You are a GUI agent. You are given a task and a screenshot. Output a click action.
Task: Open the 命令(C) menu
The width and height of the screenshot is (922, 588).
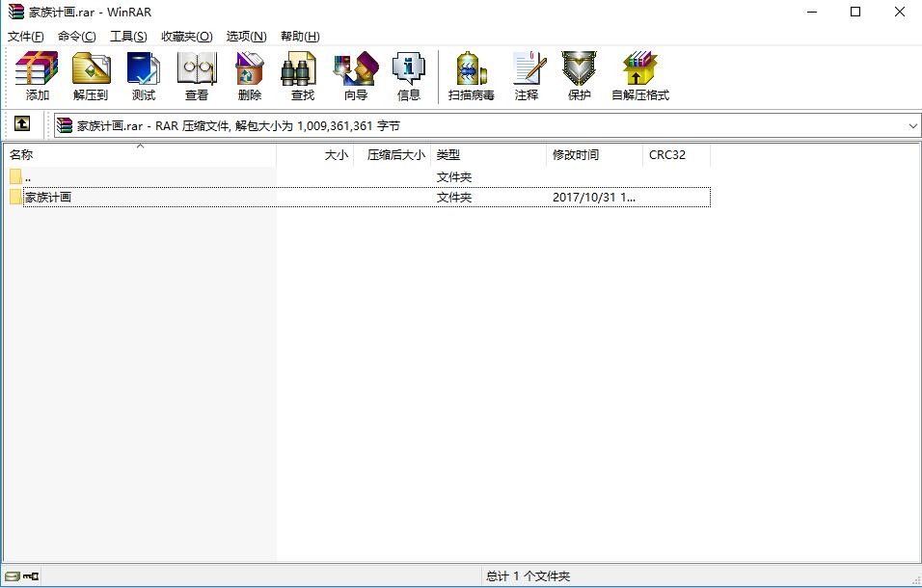tap(76, 37)
